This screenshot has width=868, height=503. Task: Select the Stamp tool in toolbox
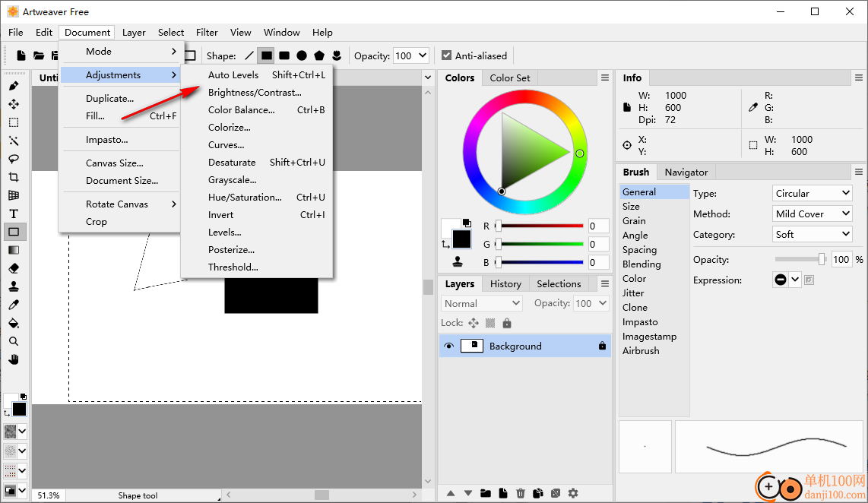(14, 286)
